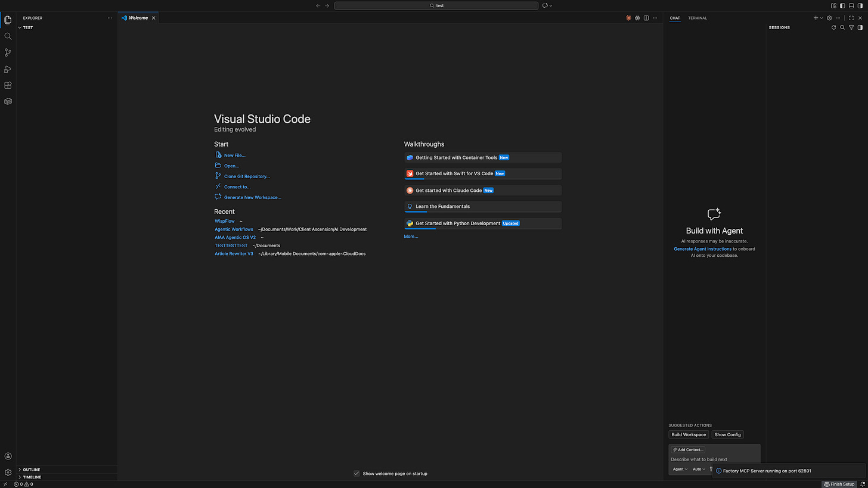868x488 pixels.
Task: Maximize the chat panel
Action: pyautogui.click(x=851, y=18)
